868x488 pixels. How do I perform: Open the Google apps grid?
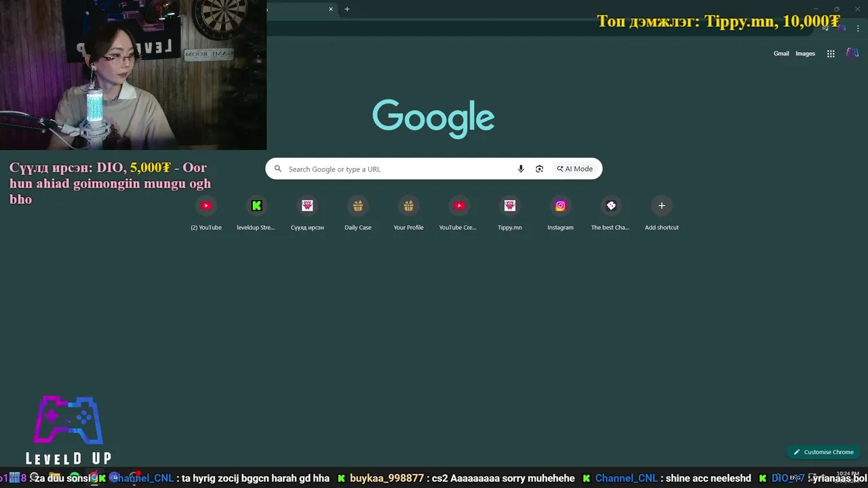tap(831, 54)
